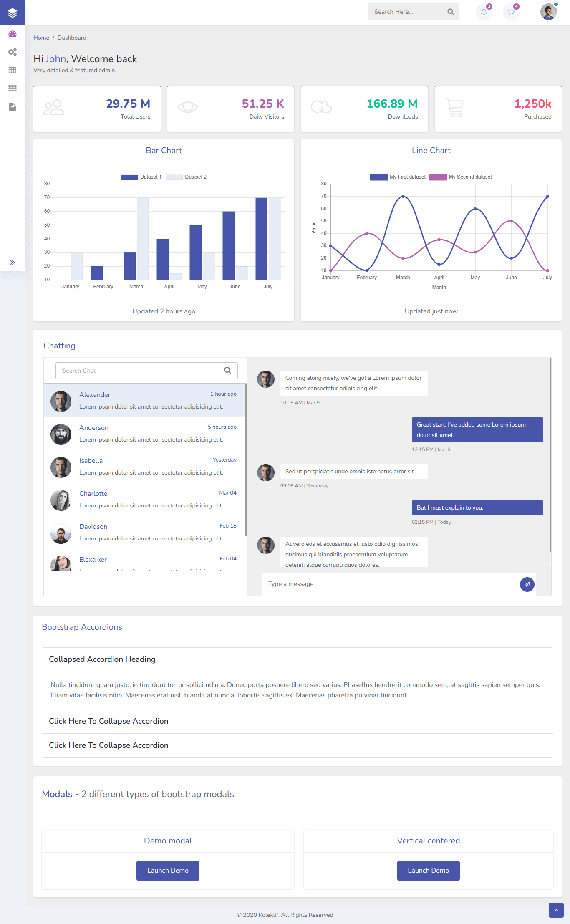Click Charlotte's avatar thumbnail
Screen dimensions: 570x924
coord(61,500)
